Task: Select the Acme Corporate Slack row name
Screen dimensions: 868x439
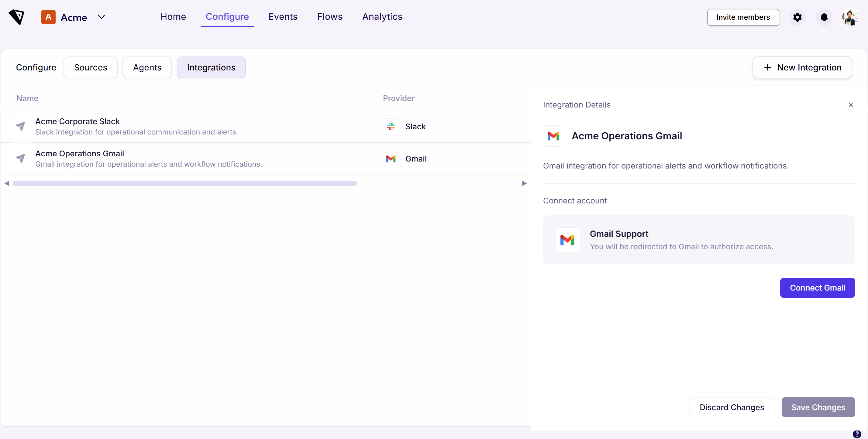Action: [x=77, y=121]
